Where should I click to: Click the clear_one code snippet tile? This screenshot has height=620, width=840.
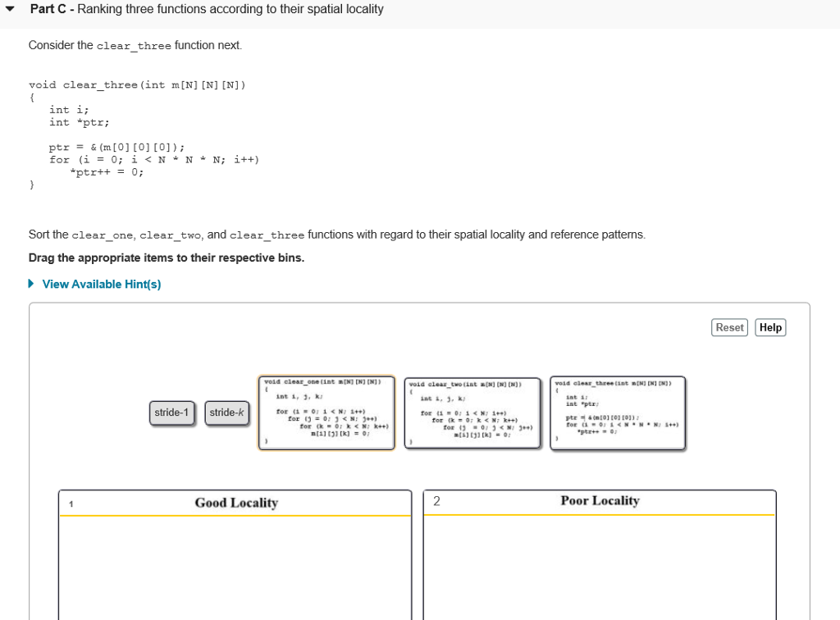point(326,412)
